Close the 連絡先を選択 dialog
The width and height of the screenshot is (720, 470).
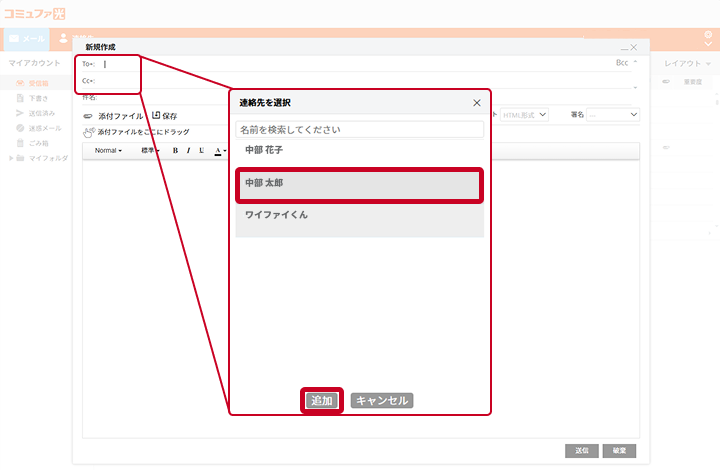coord(476,103)
